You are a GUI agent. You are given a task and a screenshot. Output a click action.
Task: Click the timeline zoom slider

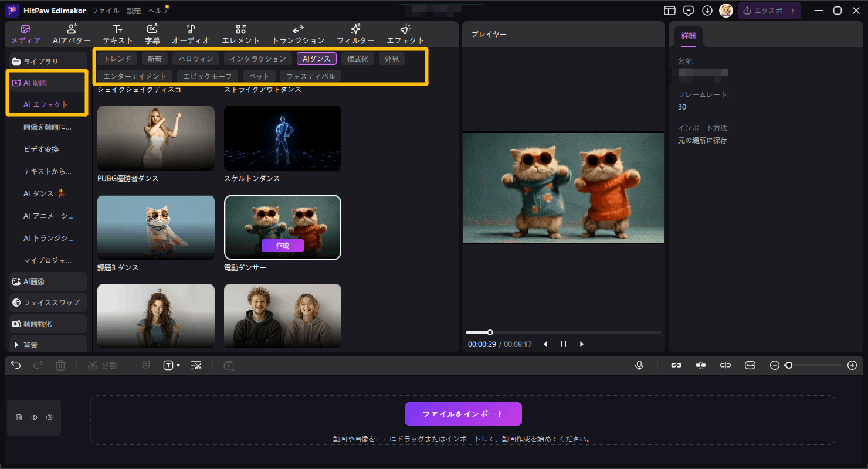click(x=815, y=365)
